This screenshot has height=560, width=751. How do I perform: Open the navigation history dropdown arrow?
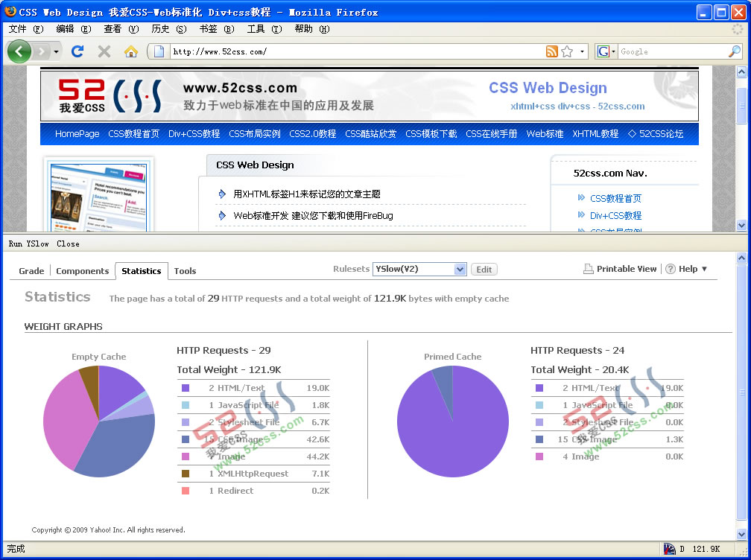[56, 51]
